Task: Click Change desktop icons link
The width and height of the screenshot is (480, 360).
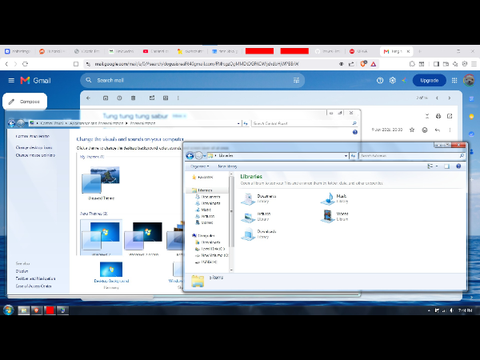Action: 34,147
